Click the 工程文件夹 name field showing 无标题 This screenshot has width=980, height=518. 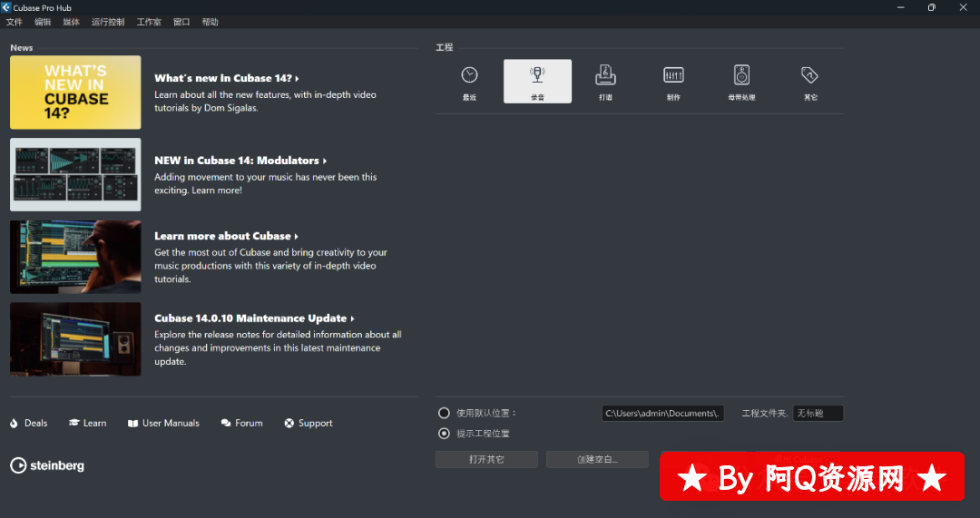[818, 413]
